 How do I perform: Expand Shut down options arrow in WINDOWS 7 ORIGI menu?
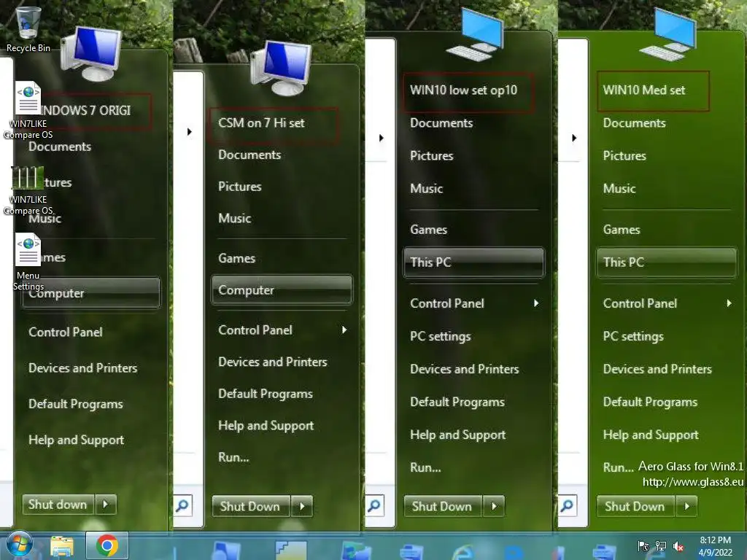coord(106,505)
